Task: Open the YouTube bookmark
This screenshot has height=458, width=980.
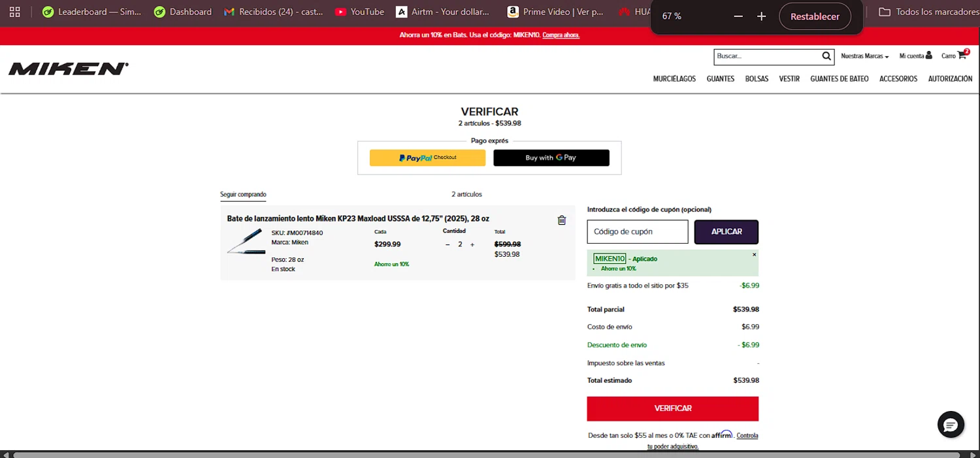Action: pyautogui.click(x=359, y=12)
